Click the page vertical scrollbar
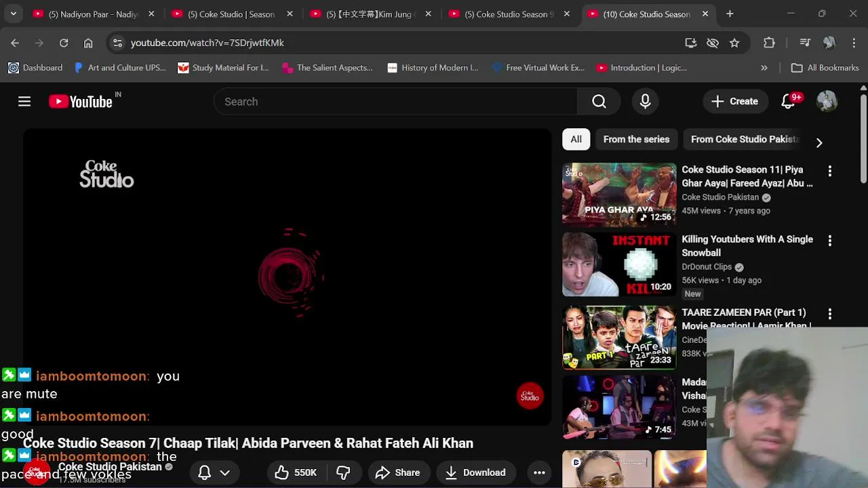Viewport: 868px width, 488px height. [x=863, y=139]
